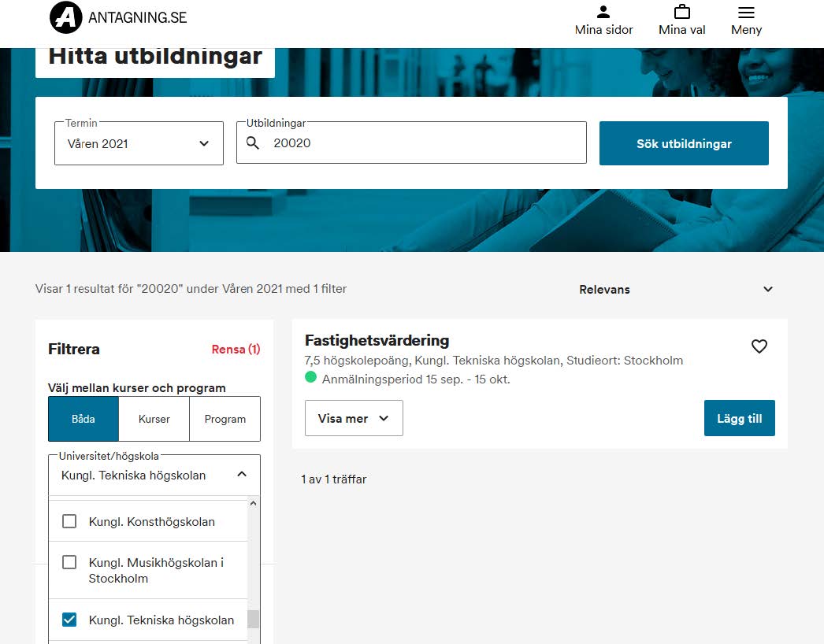Click Lägg till button for the course

coord(739,418)
